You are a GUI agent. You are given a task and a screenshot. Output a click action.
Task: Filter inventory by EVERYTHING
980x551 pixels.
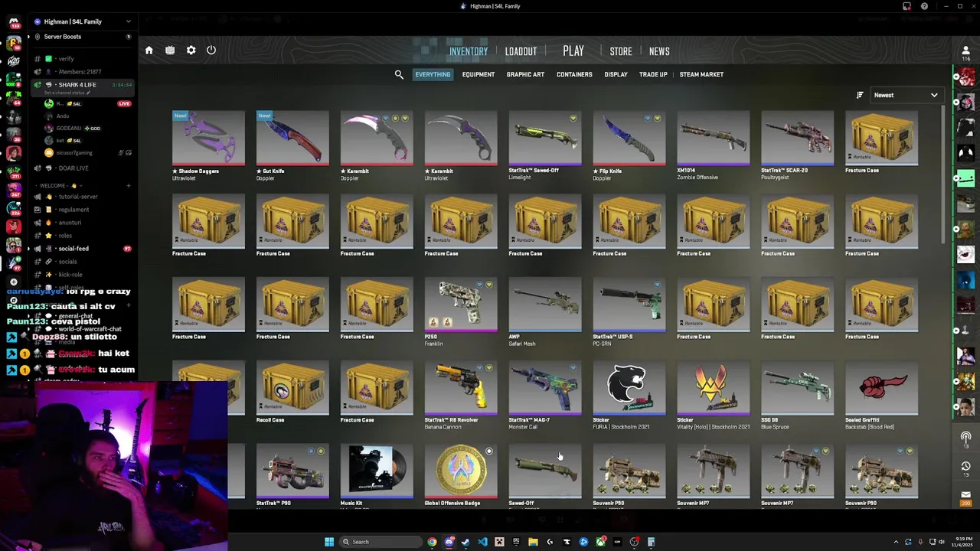pos(433,74)
